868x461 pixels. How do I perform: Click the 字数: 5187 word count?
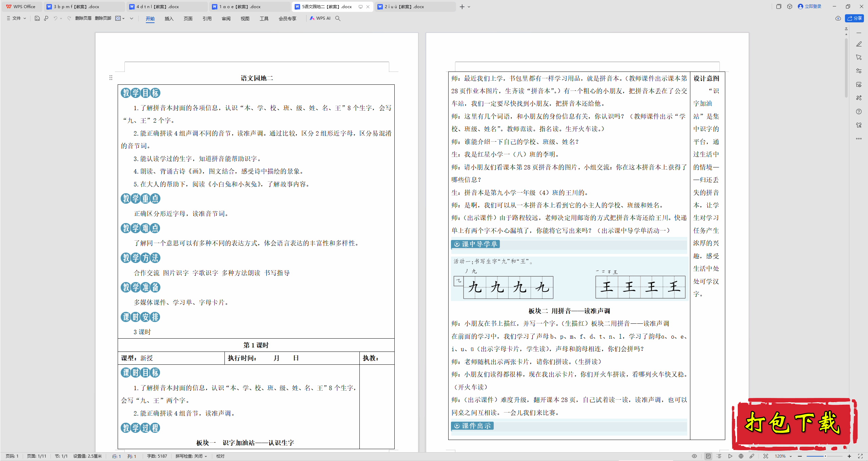click(x=157, y=456)
